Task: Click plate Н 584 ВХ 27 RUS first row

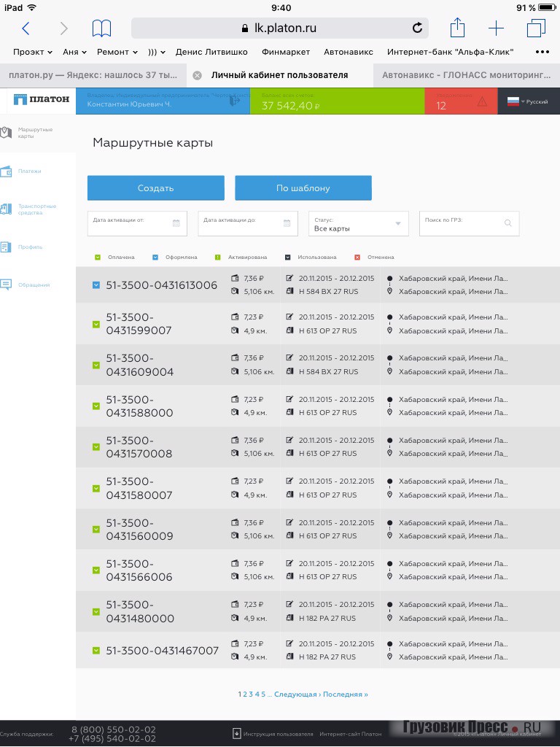Action: coord(329,292)
